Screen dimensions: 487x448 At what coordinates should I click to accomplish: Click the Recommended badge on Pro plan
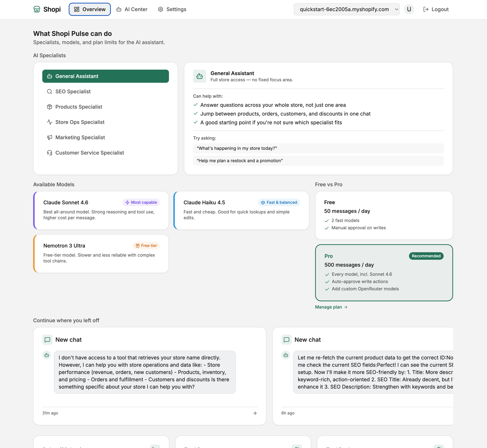pos(426,256)
